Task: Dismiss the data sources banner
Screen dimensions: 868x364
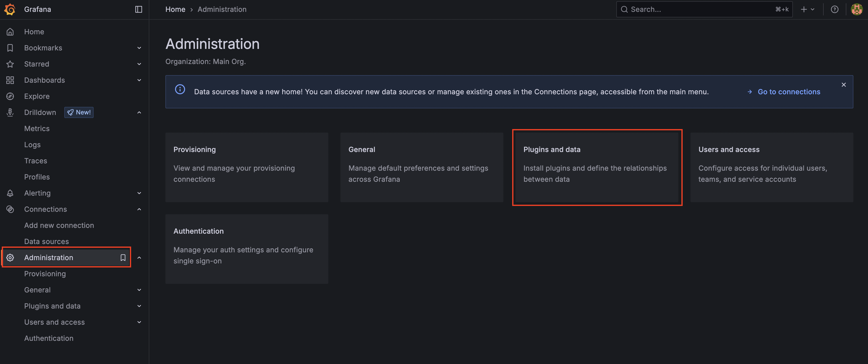Action: (x=843, y=84)
